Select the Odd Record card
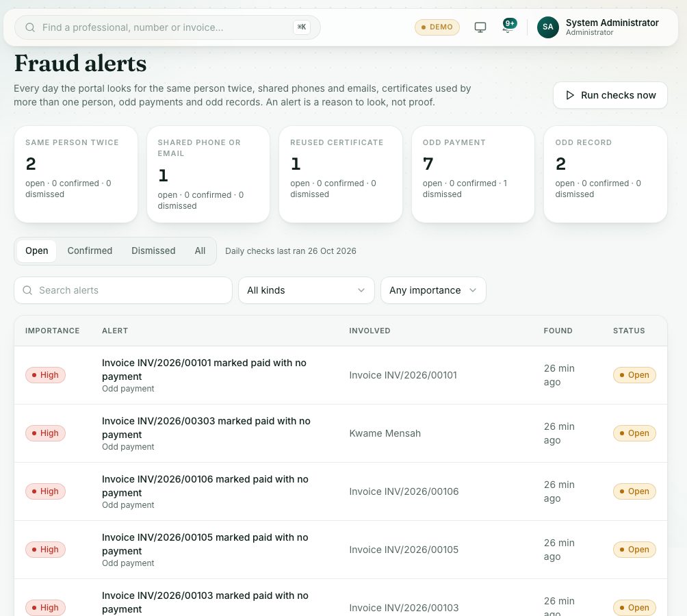The width and height of the screenshot is (687, 616). tap(606, 175)
